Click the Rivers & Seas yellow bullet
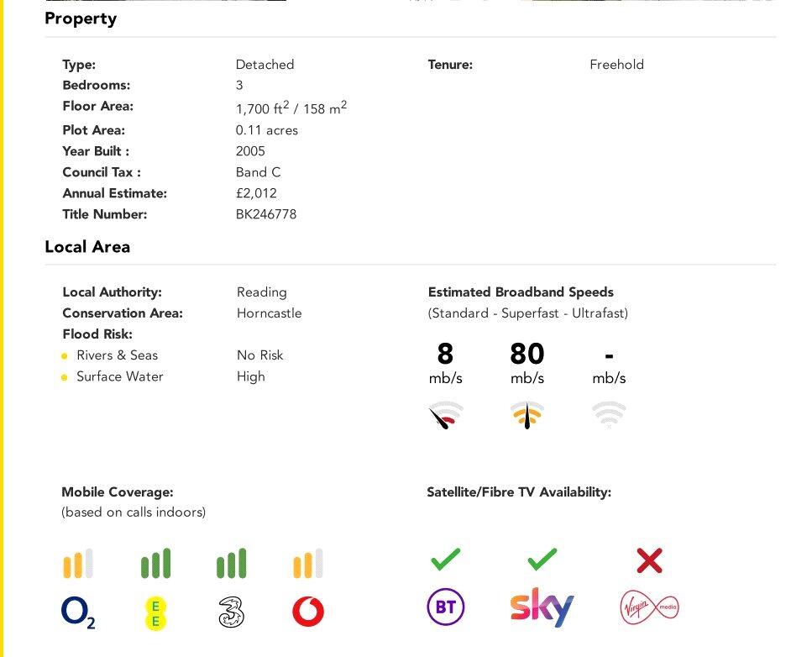This screenshot has height=657, width=812. click(65, 356)
